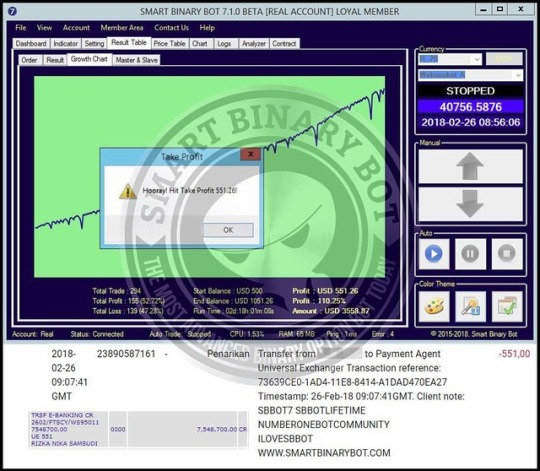Viewport: 540px width, 471px height.
Task: Click the paint brush color theme icon
Action: coord(470,306)
